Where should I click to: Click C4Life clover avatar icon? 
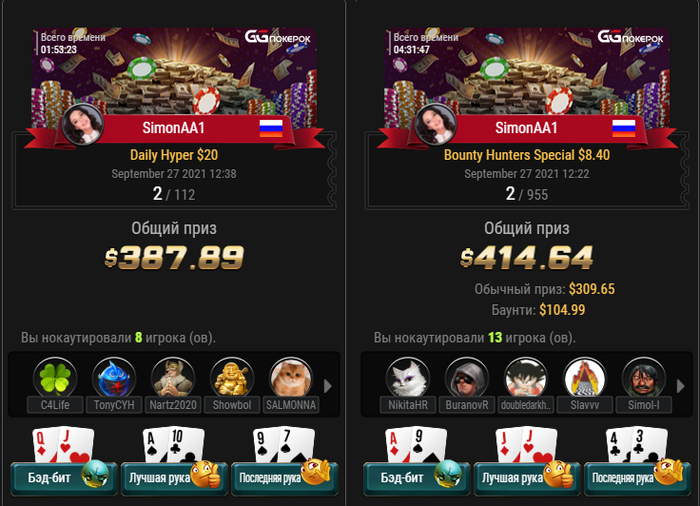pos(55,378)
